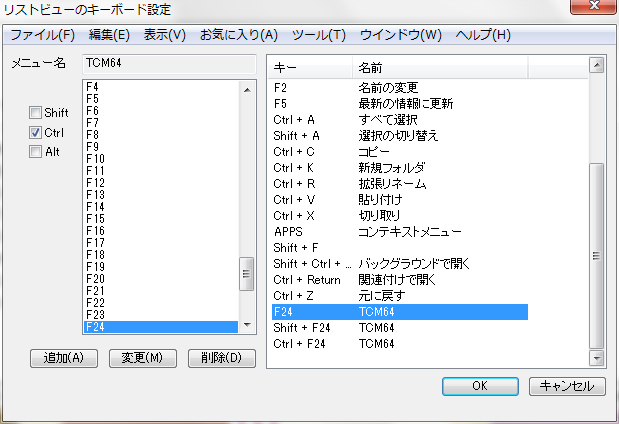619x424 pixels.
Task: Open the 編集(E) menu
Action: click(x=109, y=35)
